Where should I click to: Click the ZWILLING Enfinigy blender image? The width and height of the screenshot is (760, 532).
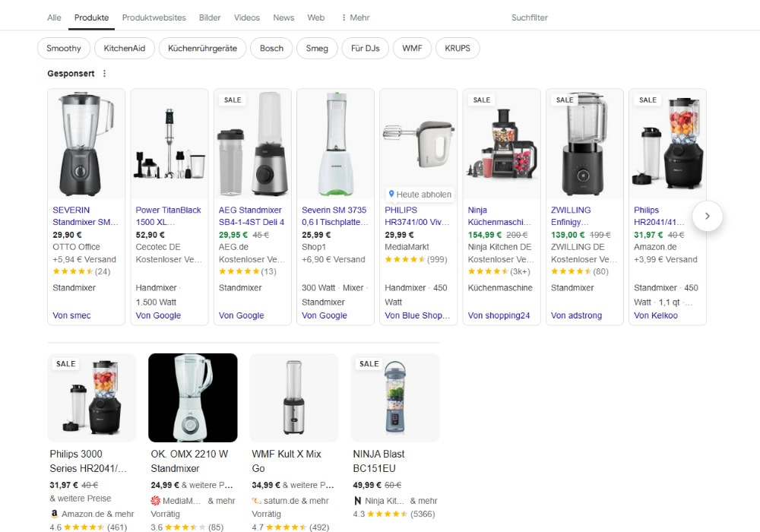tap(584, 144)
